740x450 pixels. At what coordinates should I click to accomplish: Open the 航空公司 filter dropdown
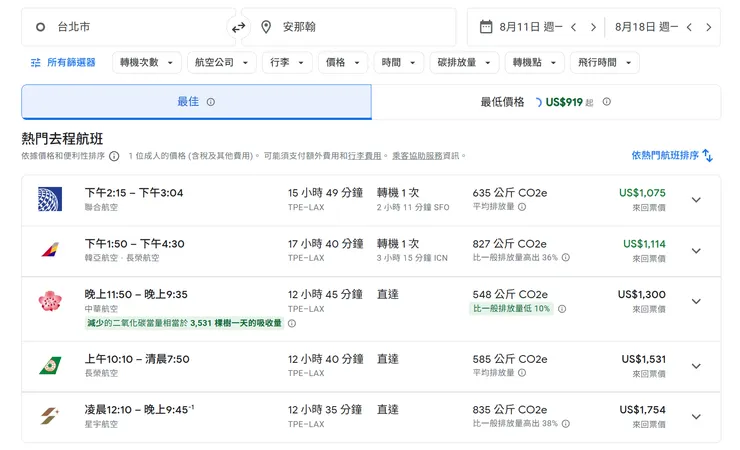pyautogui.click(x=222, y=63)
